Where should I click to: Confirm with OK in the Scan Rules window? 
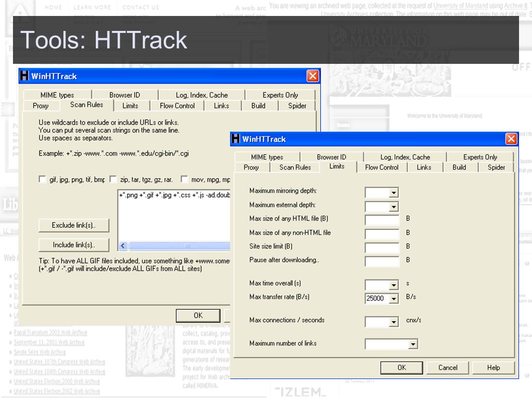[x=198, y=316]
